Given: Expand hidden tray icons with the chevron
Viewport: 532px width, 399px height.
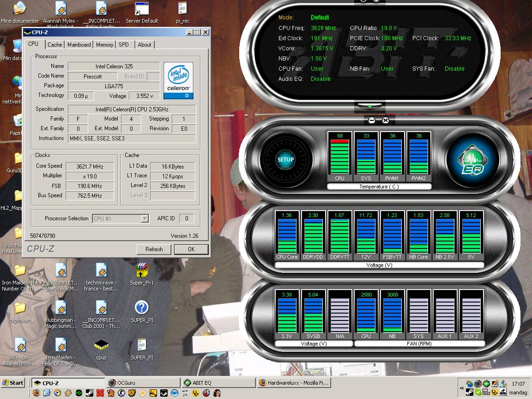Looking at the screenshot, I should [462, 388].
